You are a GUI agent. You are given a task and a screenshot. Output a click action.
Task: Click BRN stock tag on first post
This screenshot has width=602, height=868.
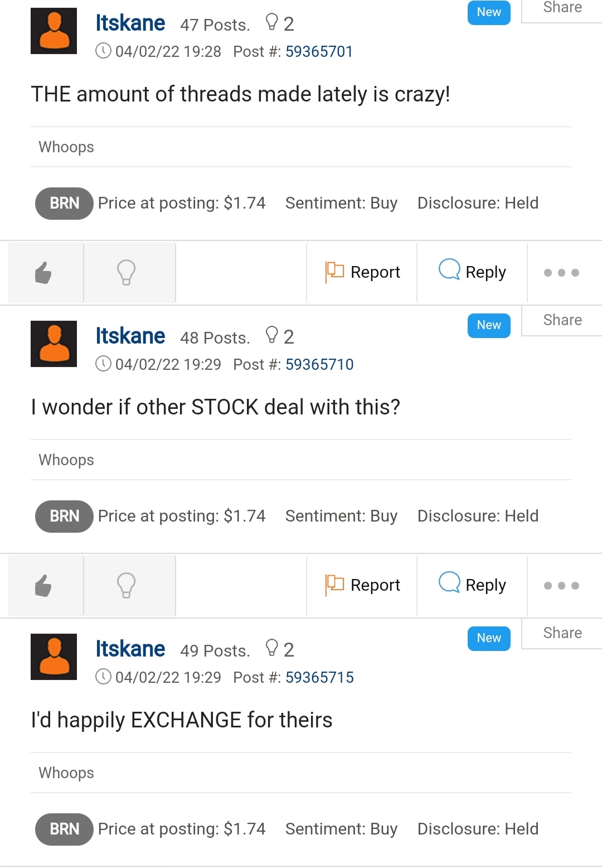[x=64, y=204]
